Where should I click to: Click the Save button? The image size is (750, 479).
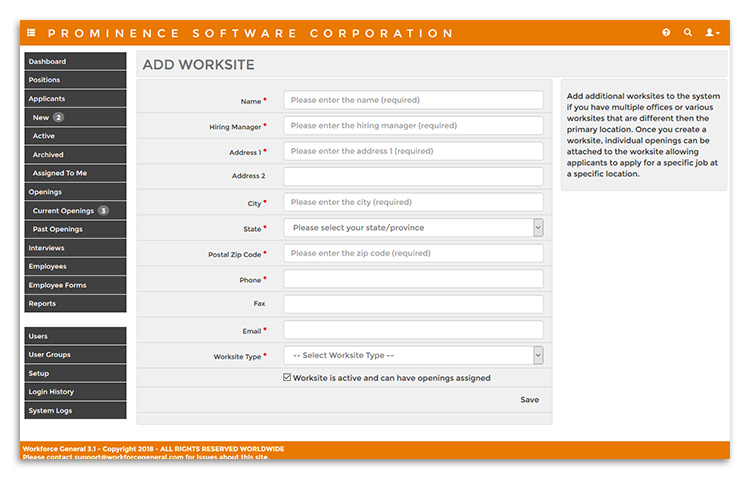(529, 400)
